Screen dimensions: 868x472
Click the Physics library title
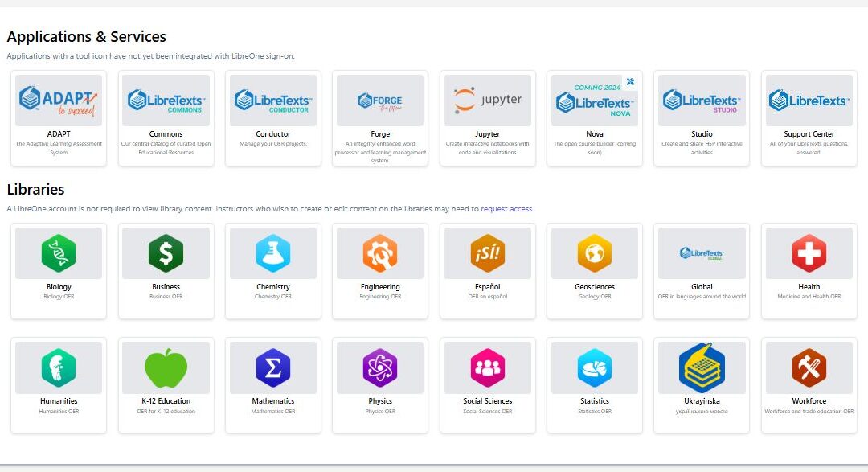click(x=379, y=401)
